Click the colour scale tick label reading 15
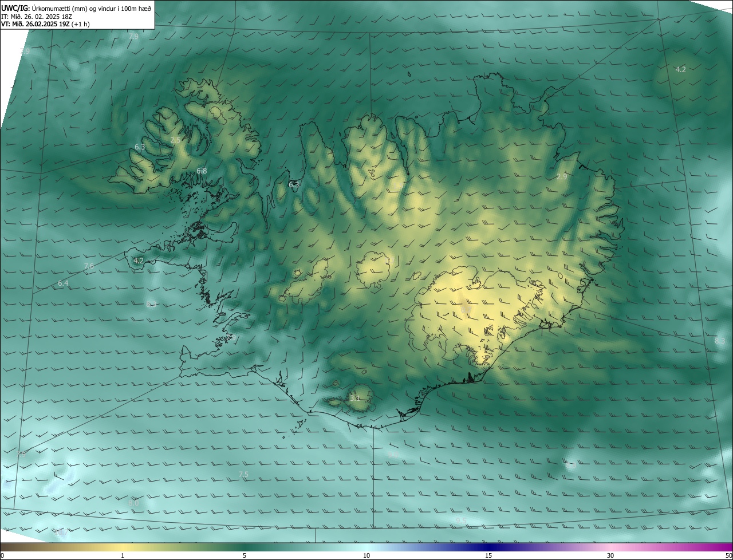The height and width of the screenshot is (560, 733). point(488,555)
